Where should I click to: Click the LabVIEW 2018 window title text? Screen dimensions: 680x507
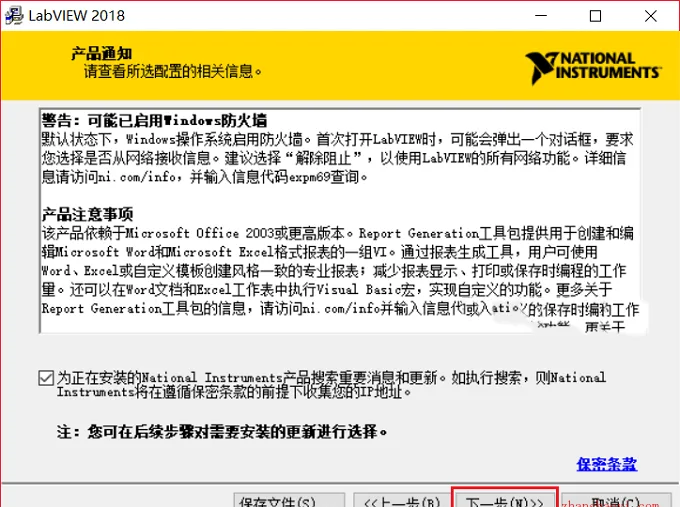[77, 16]
